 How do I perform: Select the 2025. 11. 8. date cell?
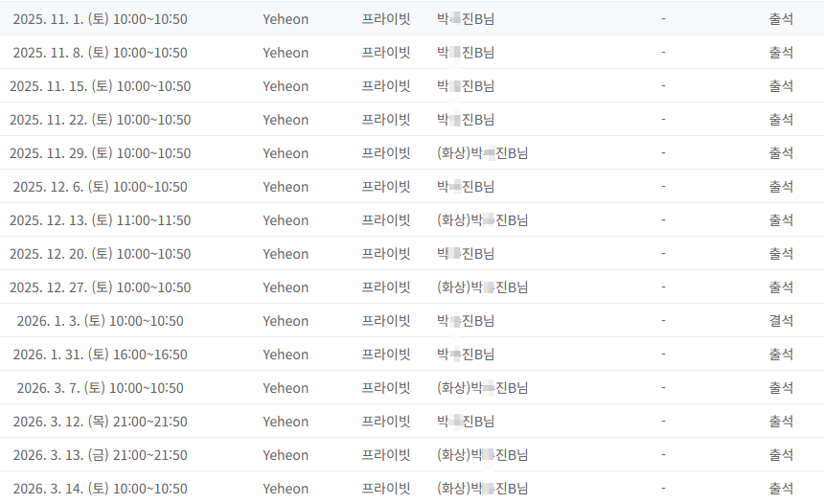point(100,53)
